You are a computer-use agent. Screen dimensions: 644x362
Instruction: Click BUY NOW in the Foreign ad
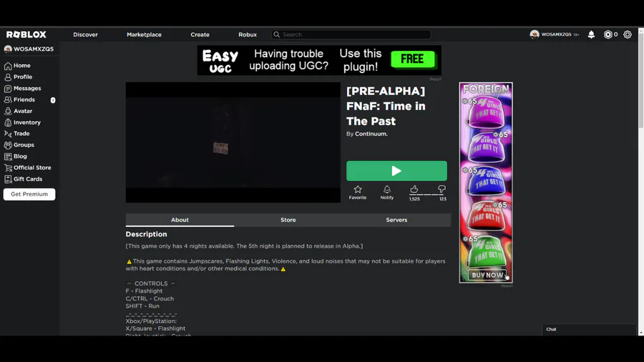(x=487, y=275)
